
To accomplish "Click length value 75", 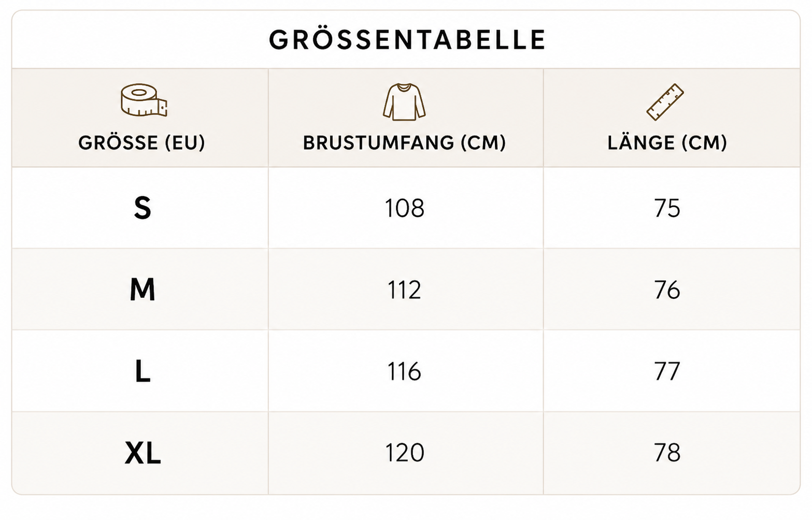I will tap(667, 208).
